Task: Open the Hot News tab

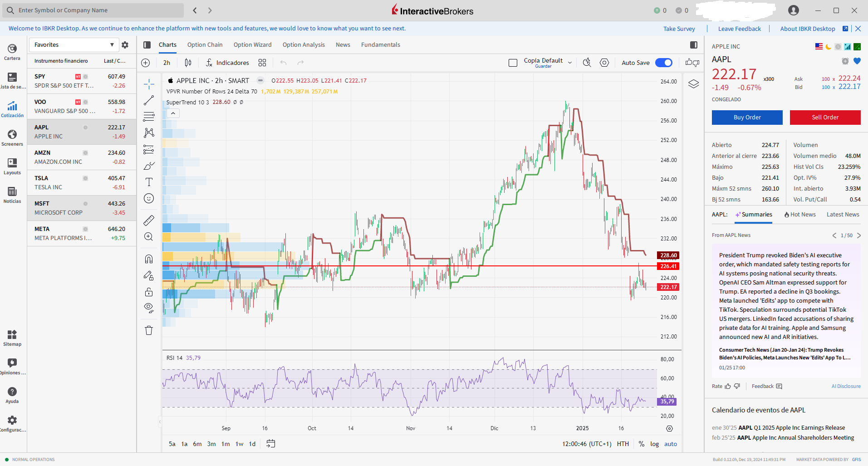Action: click(x=799, y=215)
